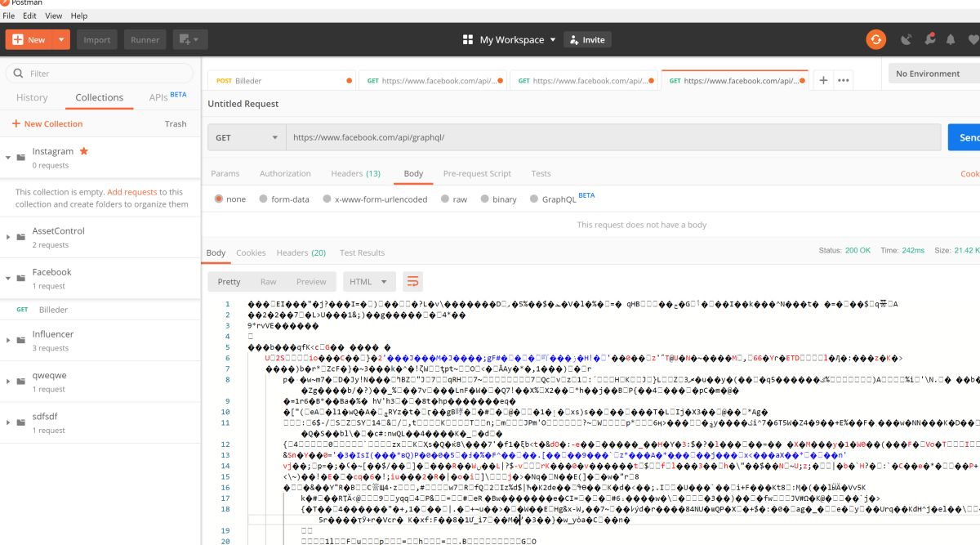The image size is (980, 545).
Task: Open the HTML format dropdown
Action: 369,281
